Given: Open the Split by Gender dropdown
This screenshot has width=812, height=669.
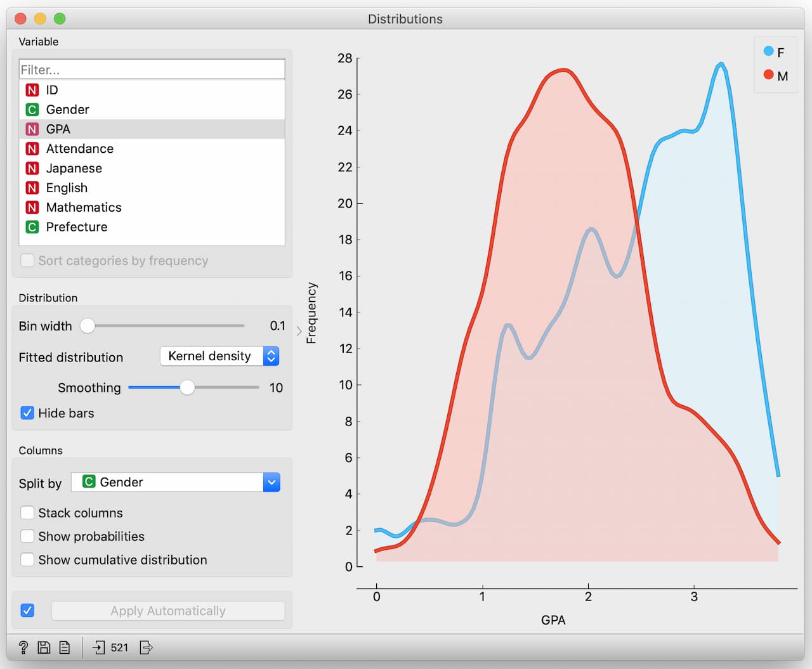Looking at the screenshot, I should (175, 483).
